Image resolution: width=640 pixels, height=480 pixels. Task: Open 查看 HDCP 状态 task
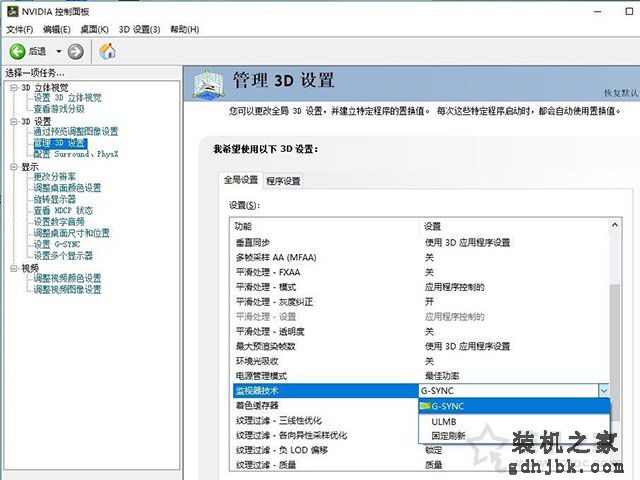click(63, 211)
